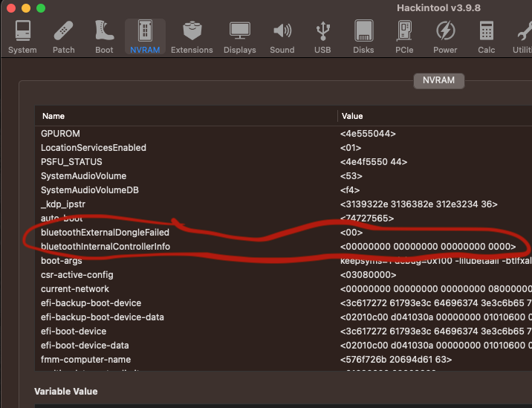Open the Extensions section
Viewport: 532px width, 408px height.
click(192, 37)
